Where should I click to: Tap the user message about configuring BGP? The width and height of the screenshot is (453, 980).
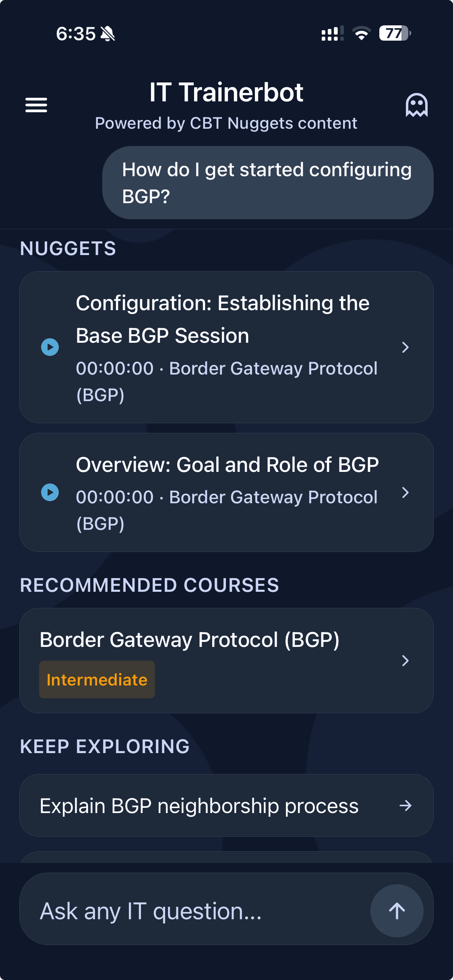coord(267,183)
